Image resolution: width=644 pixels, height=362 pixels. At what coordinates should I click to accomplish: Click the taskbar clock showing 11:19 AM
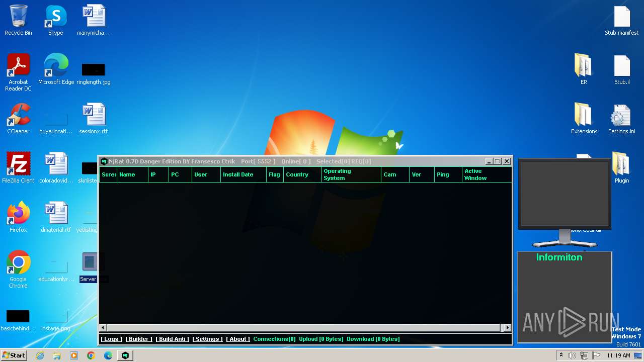[x=618, y=355]
